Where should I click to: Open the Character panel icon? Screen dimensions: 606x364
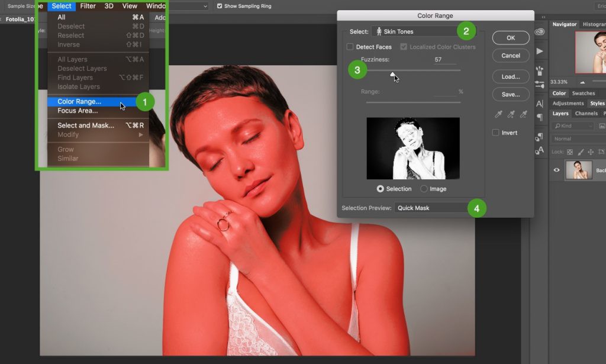[540, 104]
